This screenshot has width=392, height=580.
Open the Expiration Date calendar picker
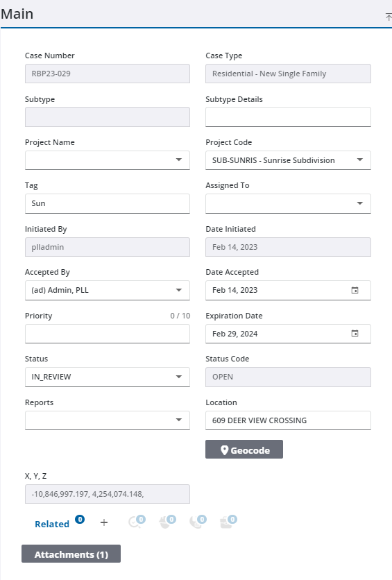click(355, 333)
